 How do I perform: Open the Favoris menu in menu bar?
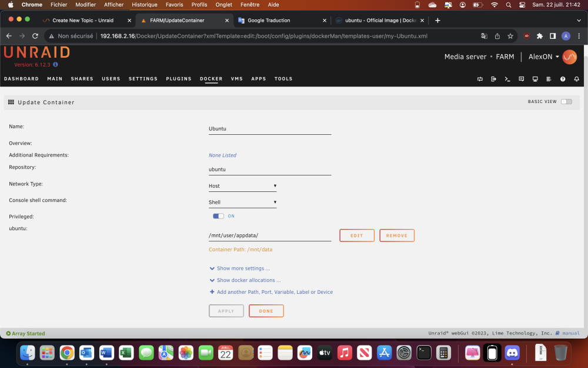point(175,5)
